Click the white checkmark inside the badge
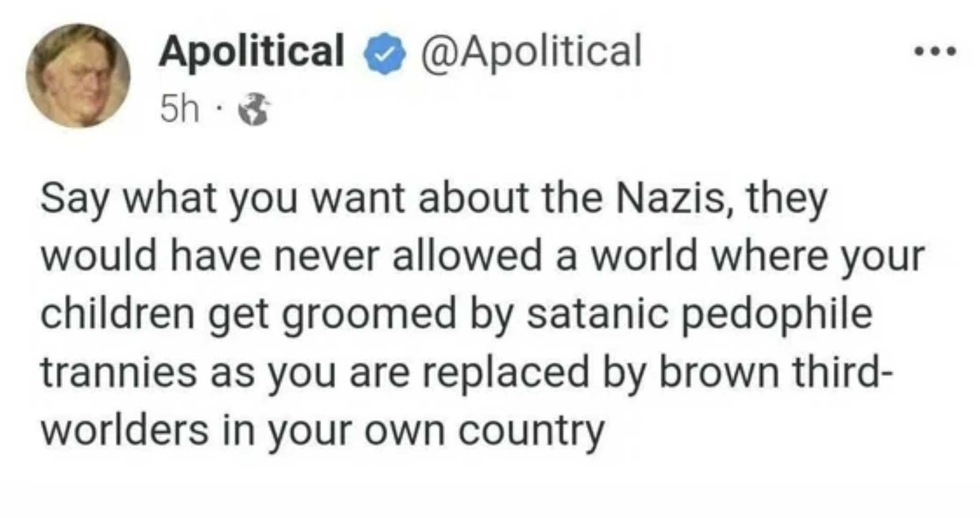980x518 pixels. click(x=383, y=54)
